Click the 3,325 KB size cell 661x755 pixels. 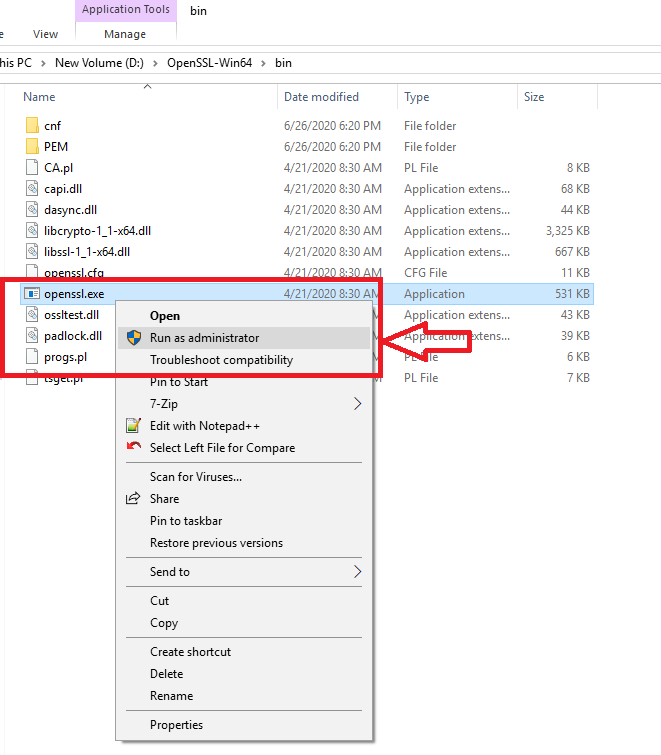tap(568, 231)
